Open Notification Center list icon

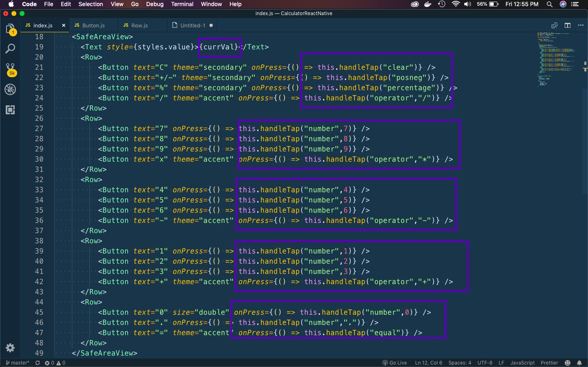click(575, 4)
